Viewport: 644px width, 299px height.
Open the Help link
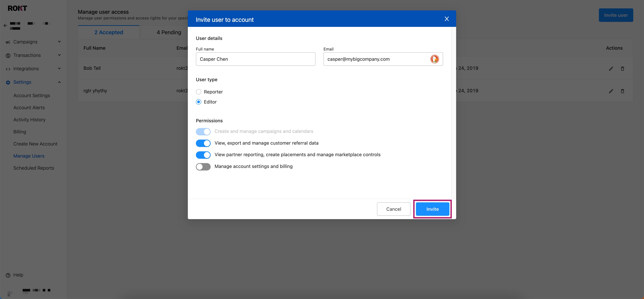(18, 275)
